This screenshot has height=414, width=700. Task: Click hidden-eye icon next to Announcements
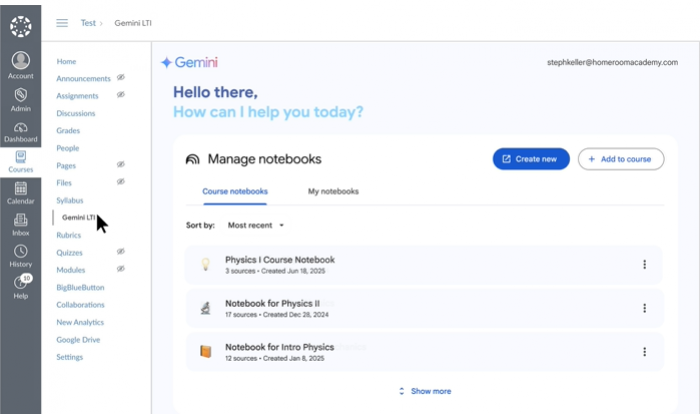[121, 77]
